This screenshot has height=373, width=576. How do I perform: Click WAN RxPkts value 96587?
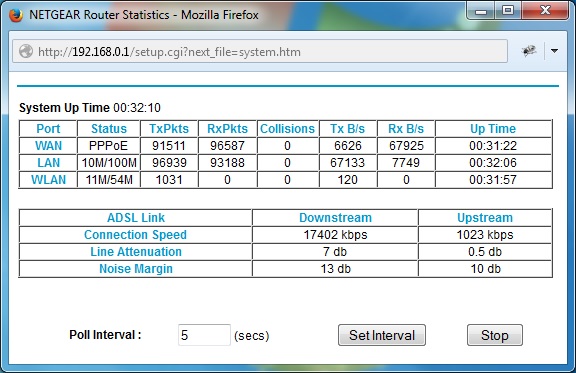[227, 146]
